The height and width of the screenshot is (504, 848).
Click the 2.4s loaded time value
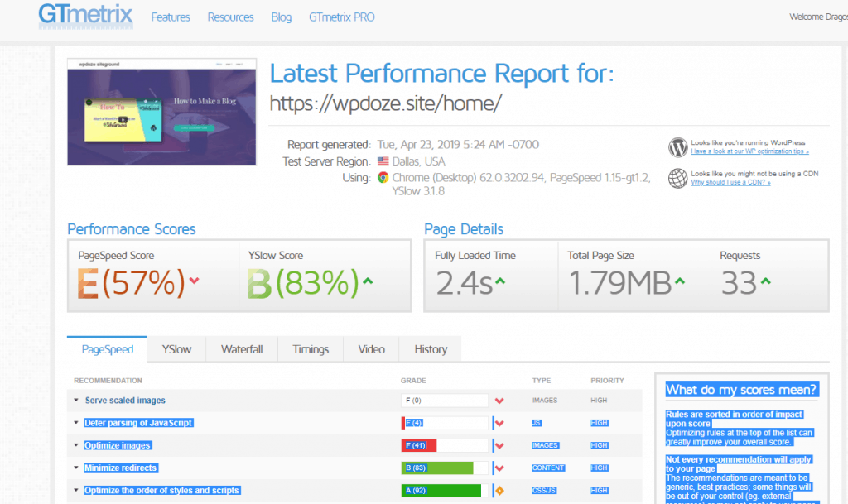(464, 283)
